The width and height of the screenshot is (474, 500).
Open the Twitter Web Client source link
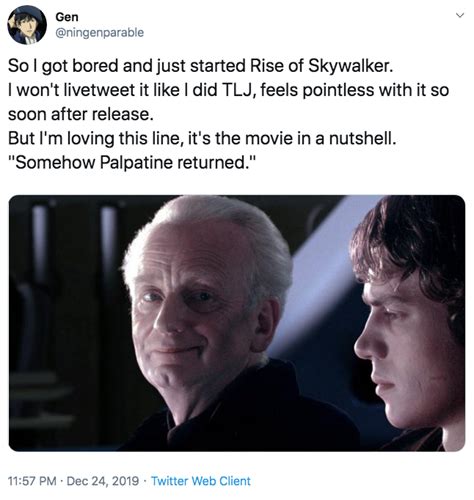click(x=201, y=481)
